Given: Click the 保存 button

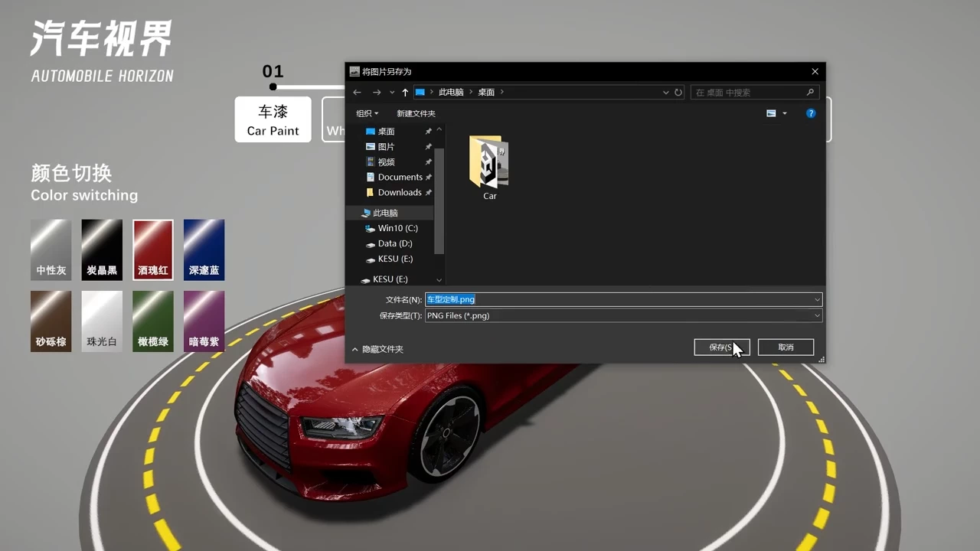Looking at the screenshot, I should (x=721, y=347).
